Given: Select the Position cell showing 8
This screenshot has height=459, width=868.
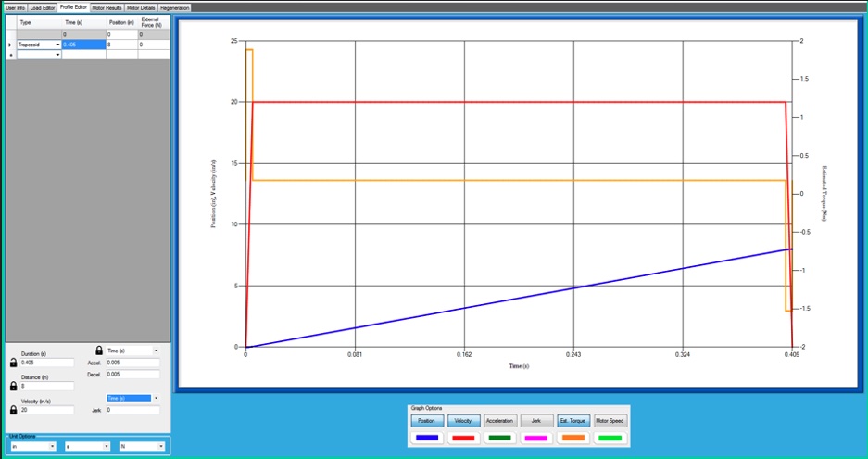Looking at the screenshot, I should pyautogui.click(x=121, y=45).
